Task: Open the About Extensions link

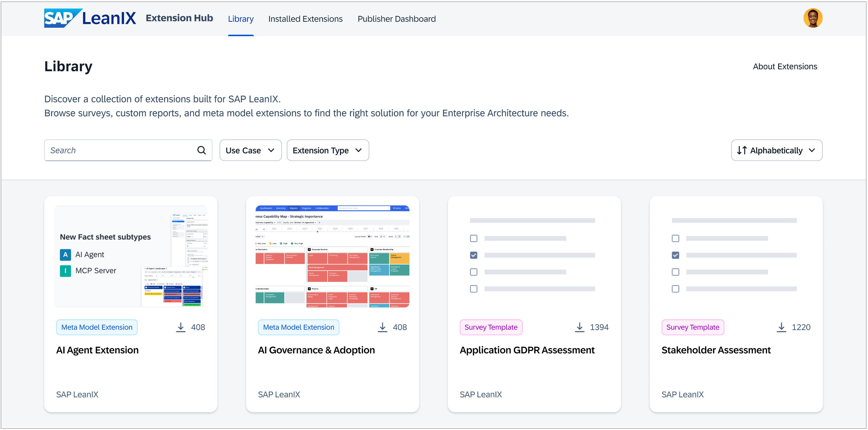Action: click(x=785, y=66)
